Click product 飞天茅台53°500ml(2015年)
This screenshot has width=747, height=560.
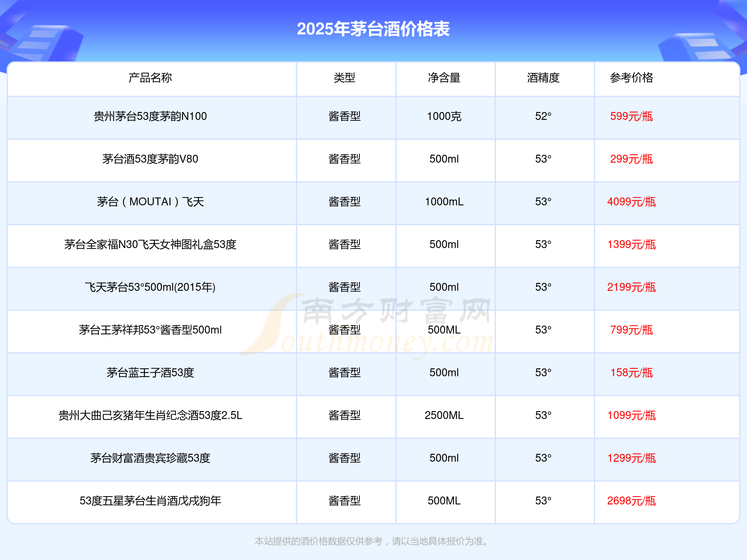(150, 287)
